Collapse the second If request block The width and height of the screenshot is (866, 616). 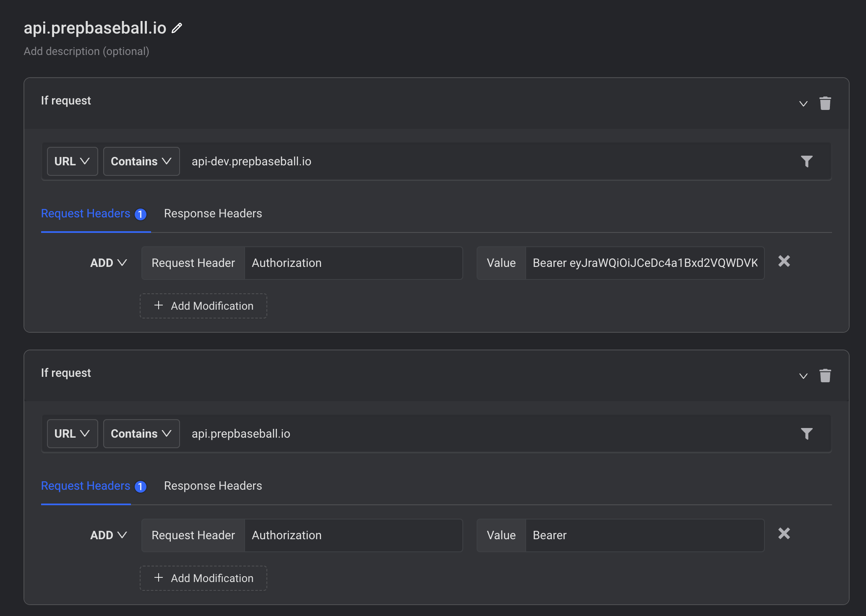[x=803, y=376]
